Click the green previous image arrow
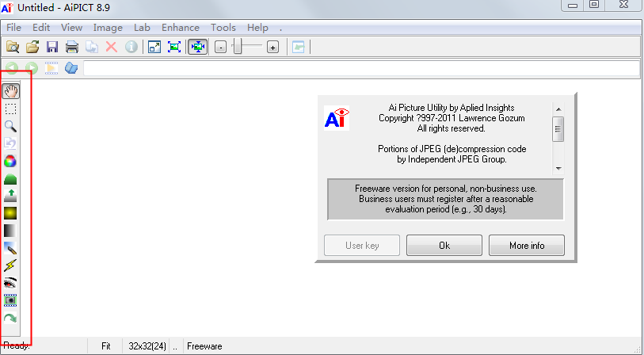 [12, 68]
